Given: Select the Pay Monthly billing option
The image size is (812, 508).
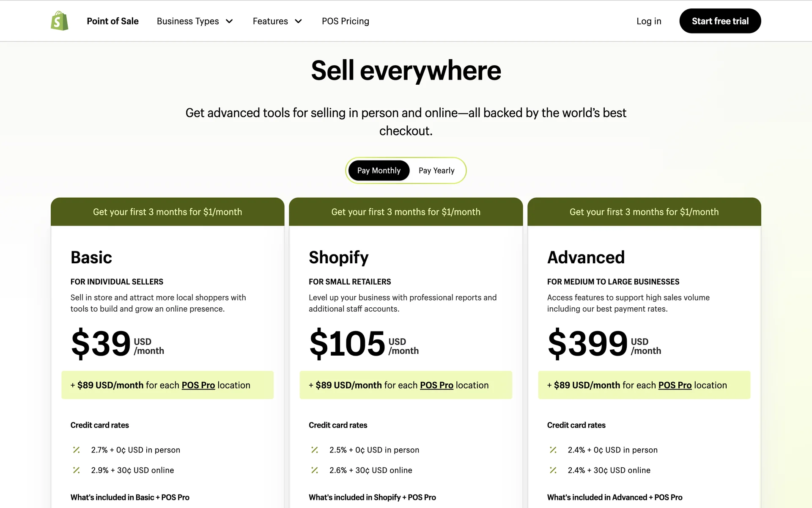Looking at the screenshot, I should [379, 171].
